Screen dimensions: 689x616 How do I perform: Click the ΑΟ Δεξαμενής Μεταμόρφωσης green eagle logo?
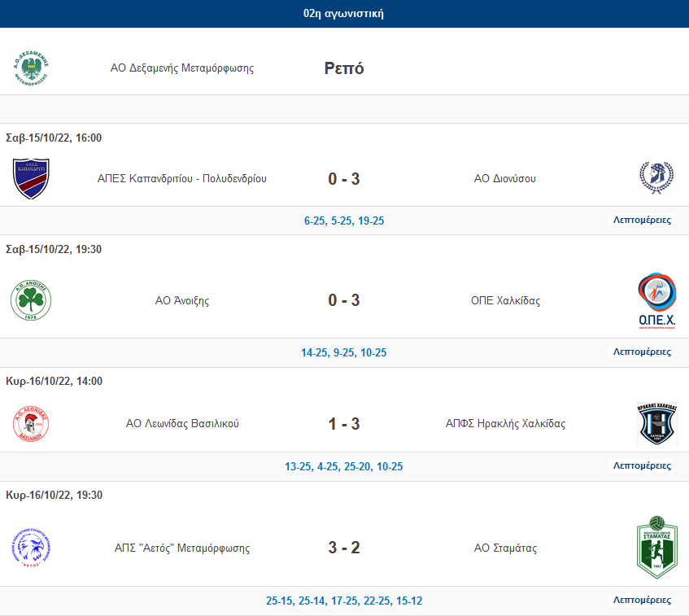[31, 68]
